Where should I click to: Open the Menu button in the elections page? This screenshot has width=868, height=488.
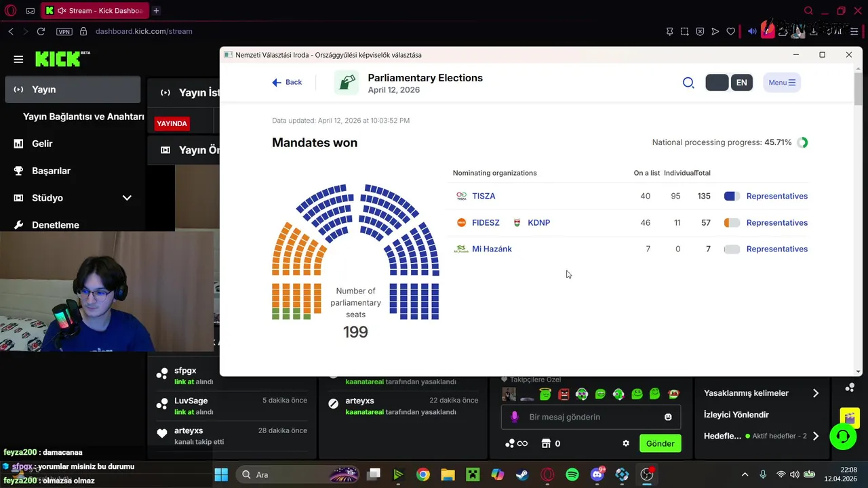[782, 83]
